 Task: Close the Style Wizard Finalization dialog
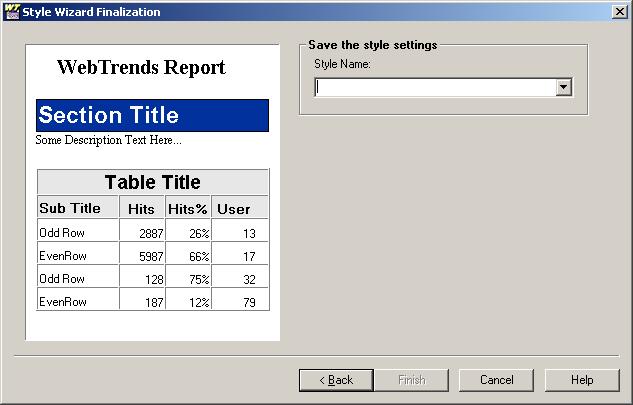(620, 11)
